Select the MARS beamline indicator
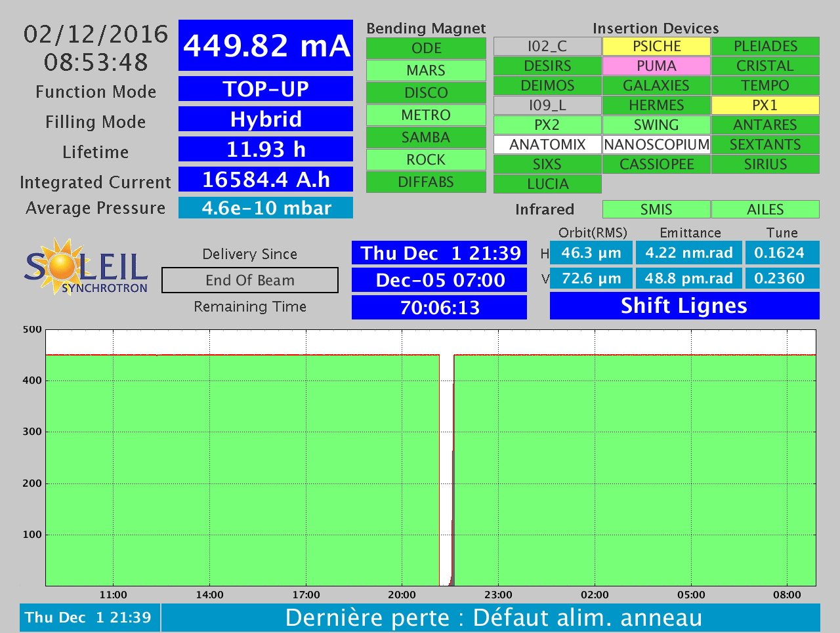The width and height of the screenshot is (840, 633). click(x=426, y=70)
